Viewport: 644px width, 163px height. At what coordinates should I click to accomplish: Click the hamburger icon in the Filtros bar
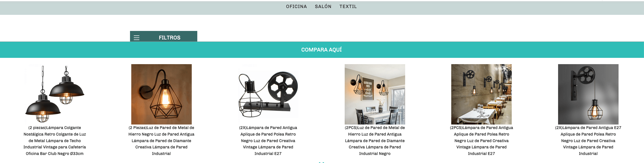point(136,38)
